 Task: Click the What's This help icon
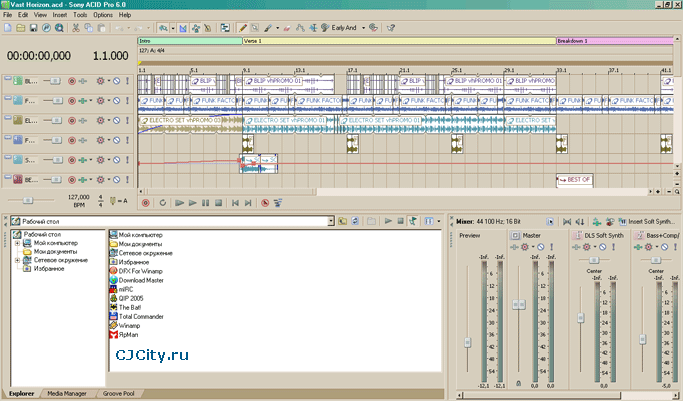391,28
